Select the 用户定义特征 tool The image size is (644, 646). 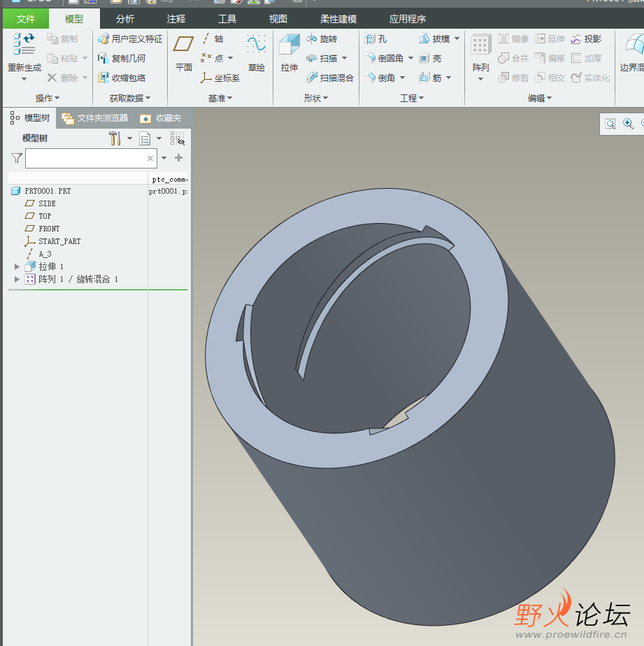(x=130, y=38)
